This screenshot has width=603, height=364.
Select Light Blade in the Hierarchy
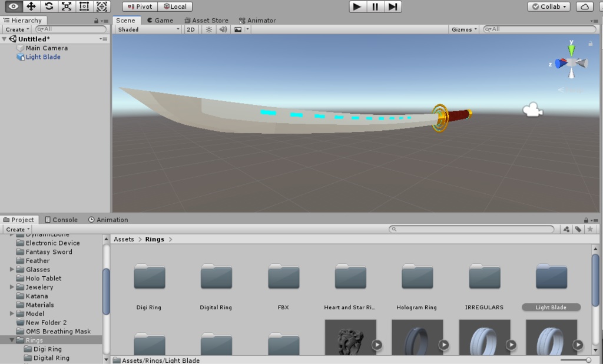[x=44, y=57]
